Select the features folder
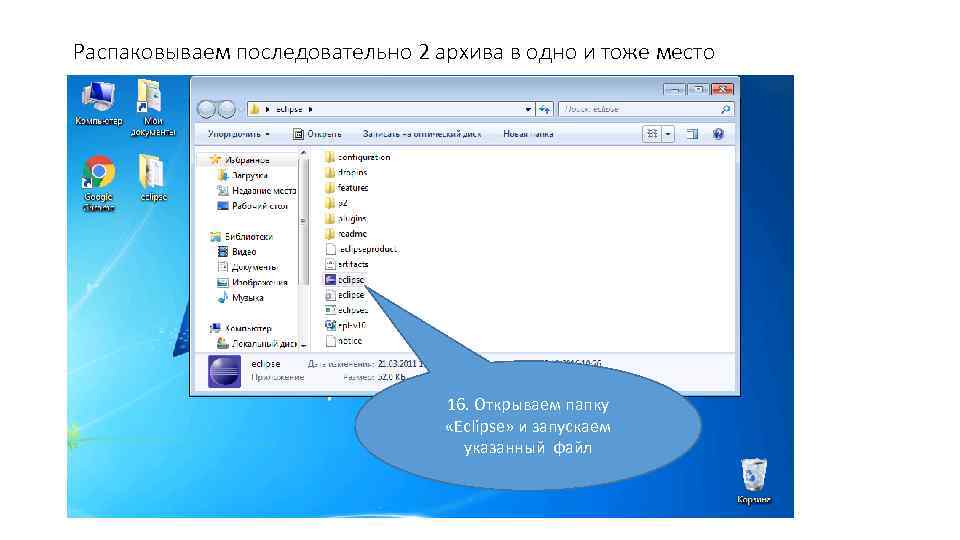This screenshot has height=540, width=960. coord(347,188)
